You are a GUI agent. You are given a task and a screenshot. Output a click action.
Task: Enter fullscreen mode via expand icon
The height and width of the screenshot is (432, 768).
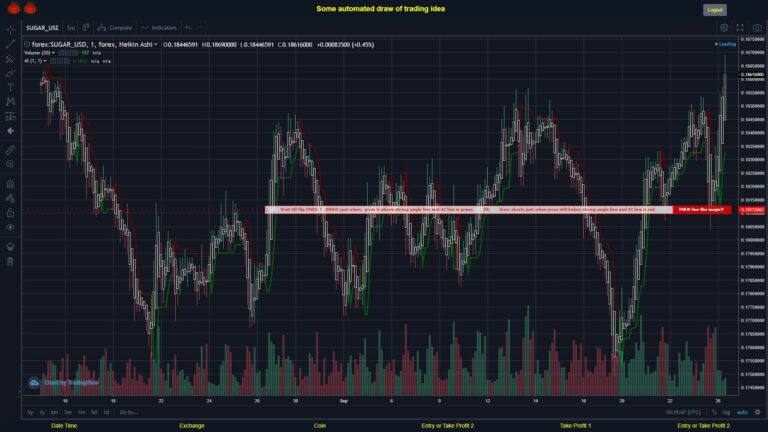coord(740,28)
